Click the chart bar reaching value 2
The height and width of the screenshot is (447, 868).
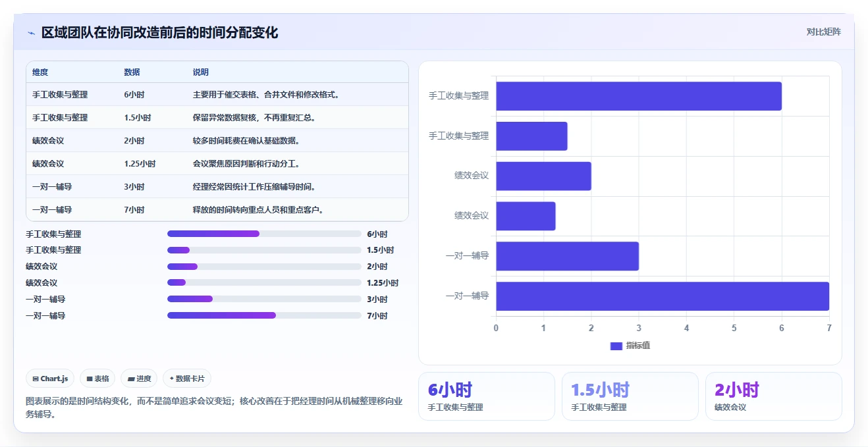tap(543, 176)
